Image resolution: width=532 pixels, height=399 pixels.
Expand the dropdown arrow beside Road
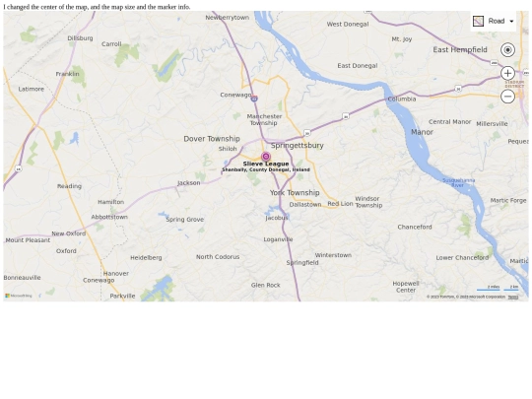(511, 22)
